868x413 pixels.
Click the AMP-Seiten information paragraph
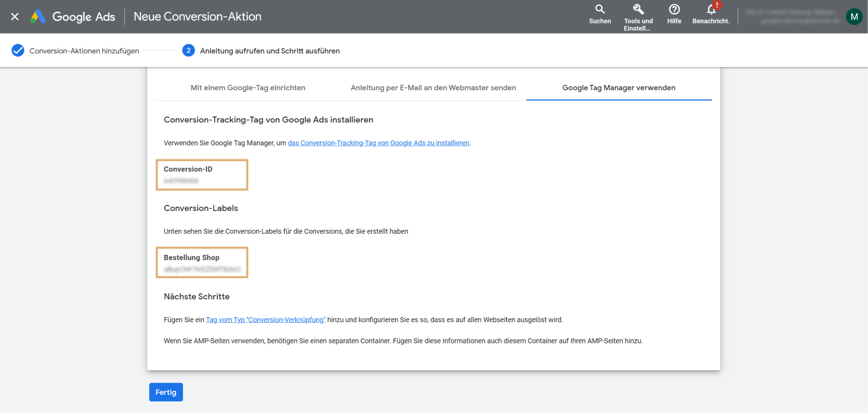click(403, 341)
